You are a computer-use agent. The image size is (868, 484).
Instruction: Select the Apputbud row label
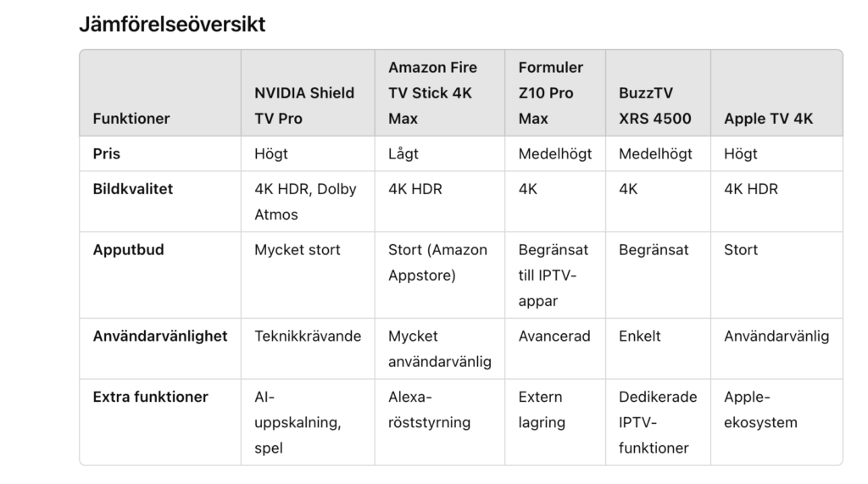click(129, 250)
